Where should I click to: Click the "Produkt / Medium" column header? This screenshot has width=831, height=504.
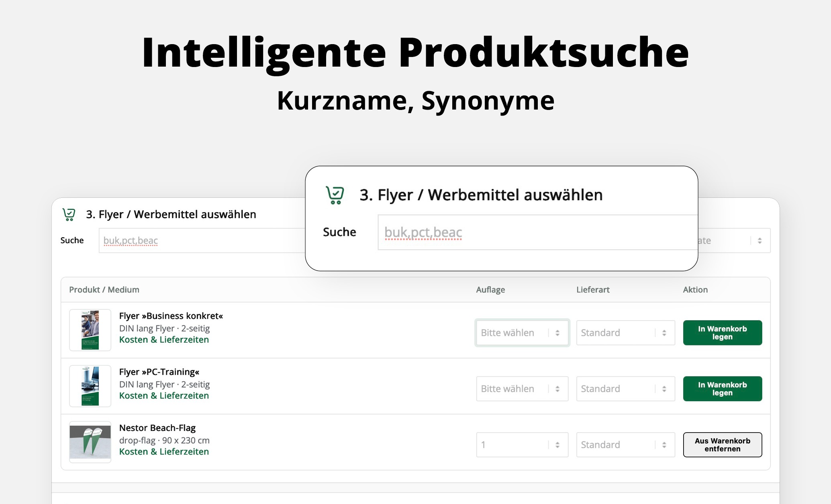point(104,290)
